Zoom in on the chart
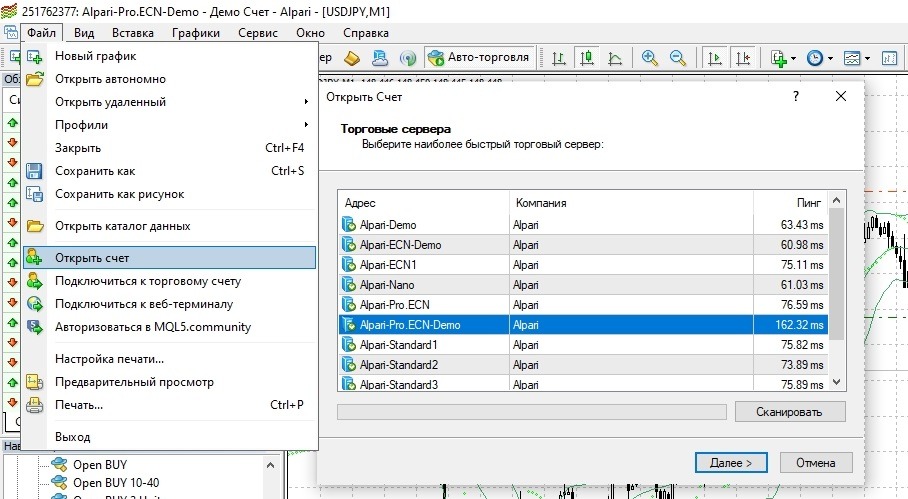The image size is (908, 499). (650, 58)
